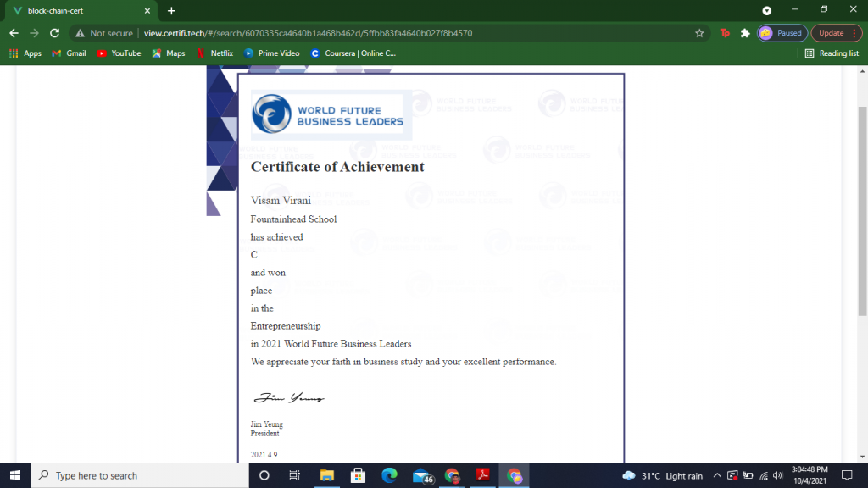Open the Apps bookmark shortcut

coord(25,53)
